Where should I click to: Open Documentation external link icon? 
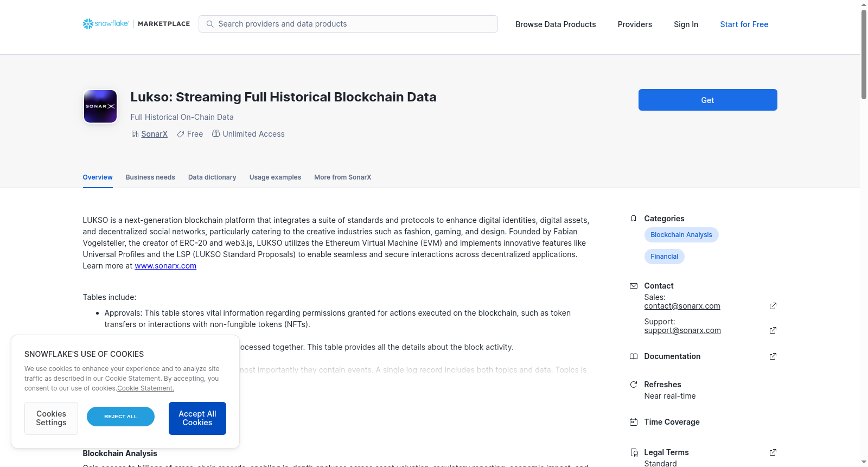tap(773, 356)
